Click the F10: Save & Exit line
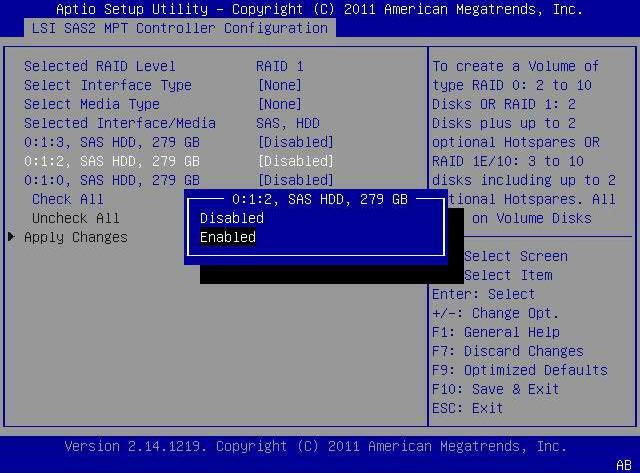Screen dimensions: 640x473 pos(495,389)
